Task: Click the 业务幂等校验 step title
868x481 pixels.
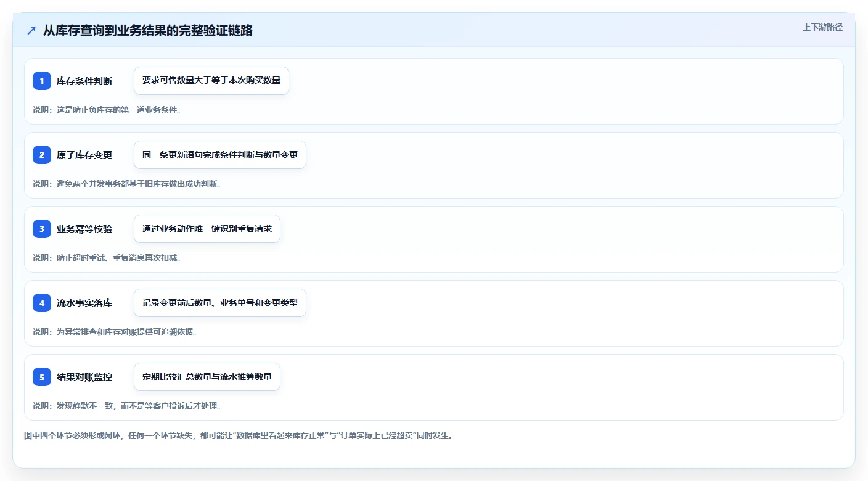Action: (84, 229)
